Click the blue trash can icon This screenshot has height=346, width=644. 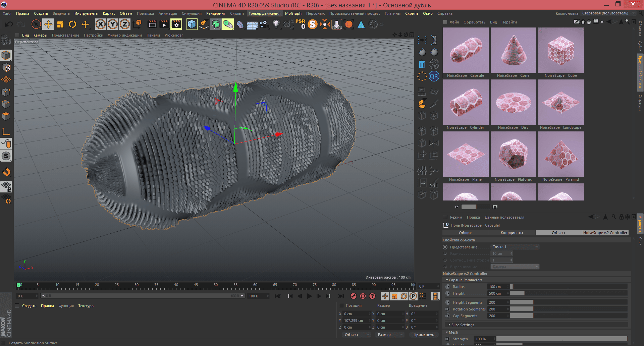(422, 64)
